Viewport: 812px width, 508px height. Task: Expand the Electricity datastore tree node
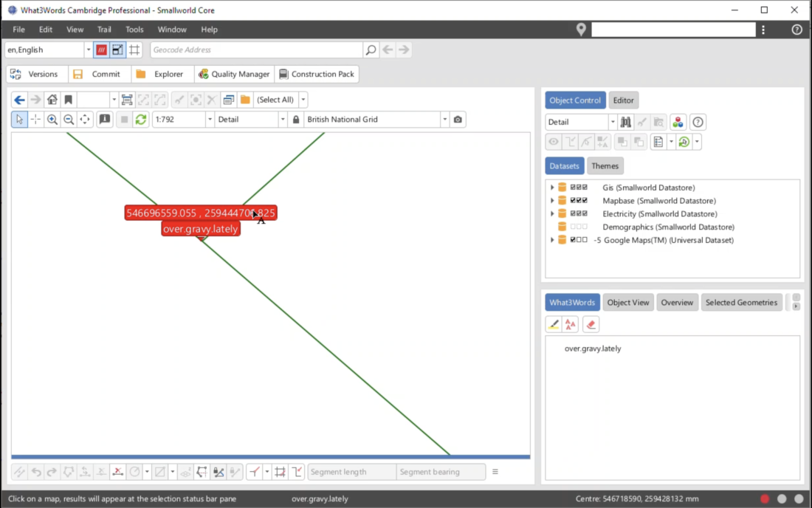tap(552, 213)
